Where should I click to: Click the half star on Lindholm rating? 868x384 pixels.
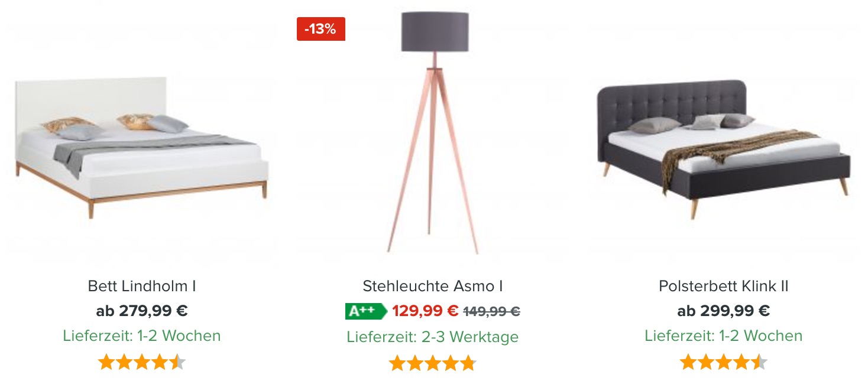[177, 362]
